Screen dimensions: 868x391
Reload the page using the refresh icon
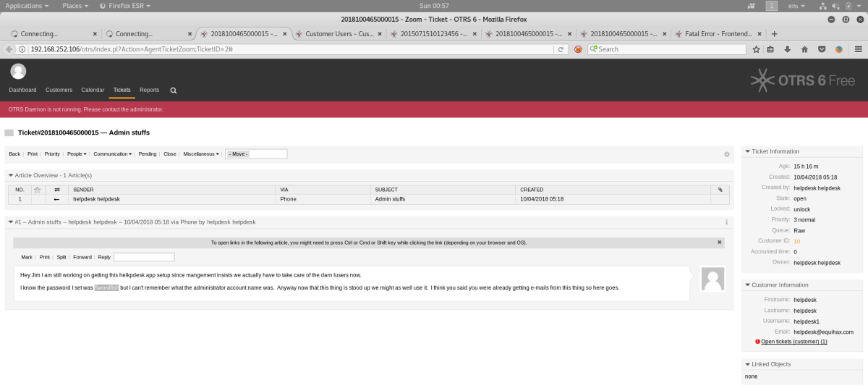click(x=560, y=49)
